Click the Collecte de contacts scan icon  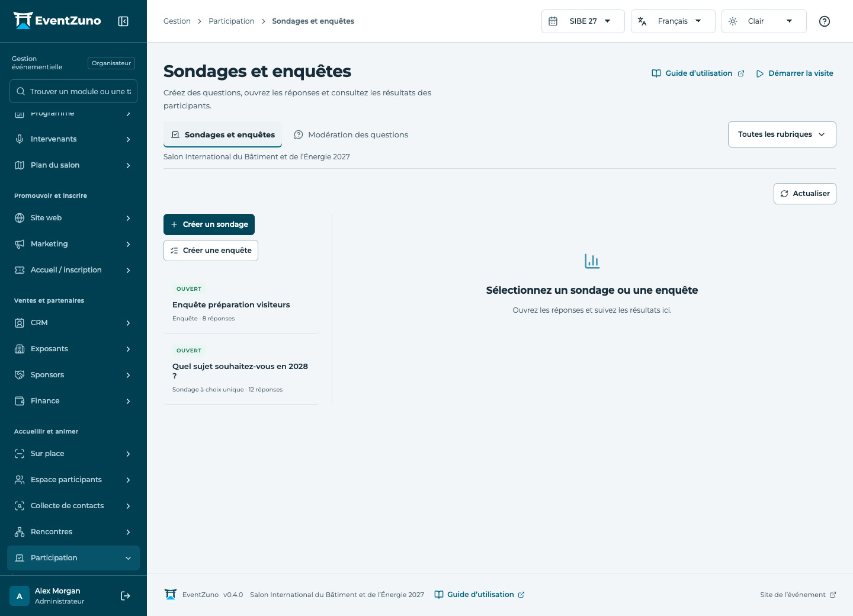[20, 506]
